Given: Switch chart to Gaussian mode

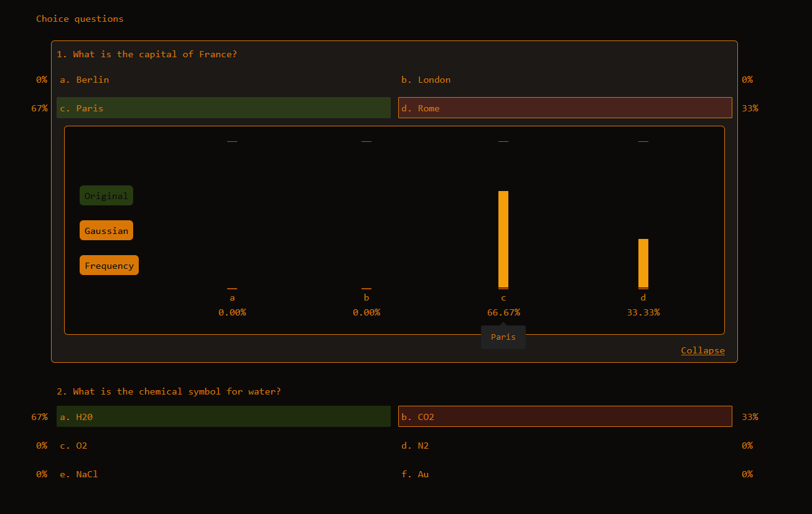Looking at the screenshot, I should (x=106, y=231).
